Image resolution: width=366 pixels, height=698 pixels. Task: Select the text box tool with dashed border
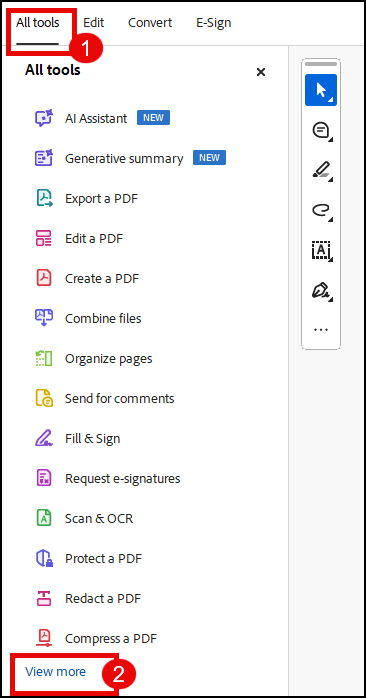click(x=321, y=251)
